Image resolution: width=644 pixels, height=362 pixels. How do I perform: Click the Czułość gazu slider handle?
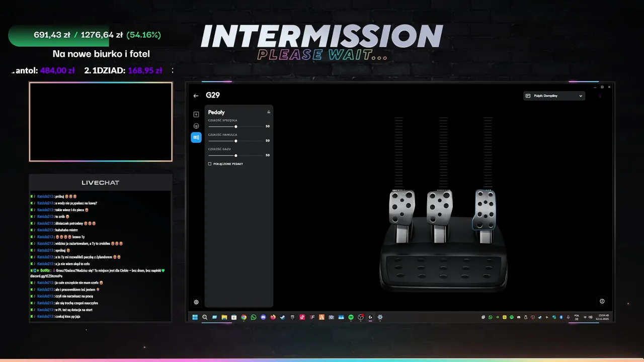pos(236,155)
